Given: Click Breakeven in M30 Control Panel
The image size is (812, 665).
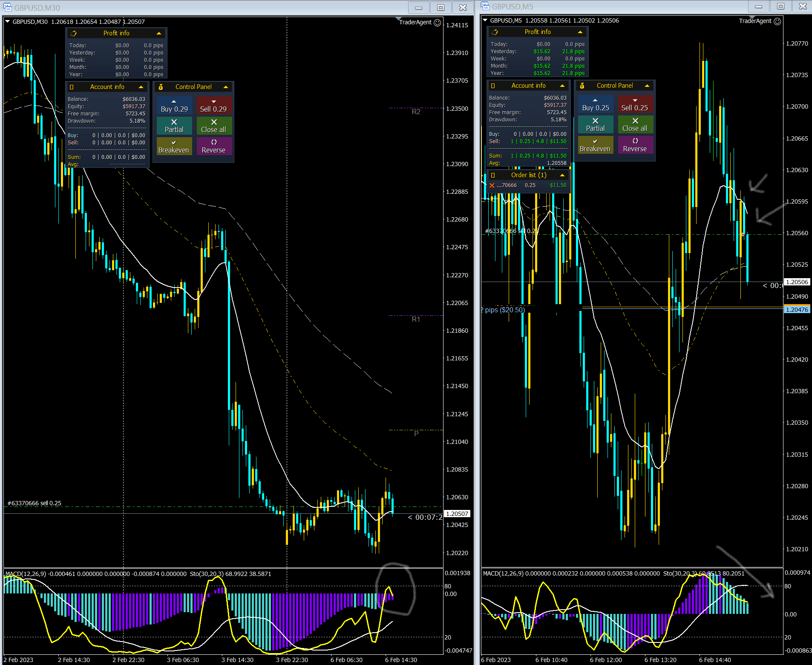Looking at the screenshot, I should point(174,146).
